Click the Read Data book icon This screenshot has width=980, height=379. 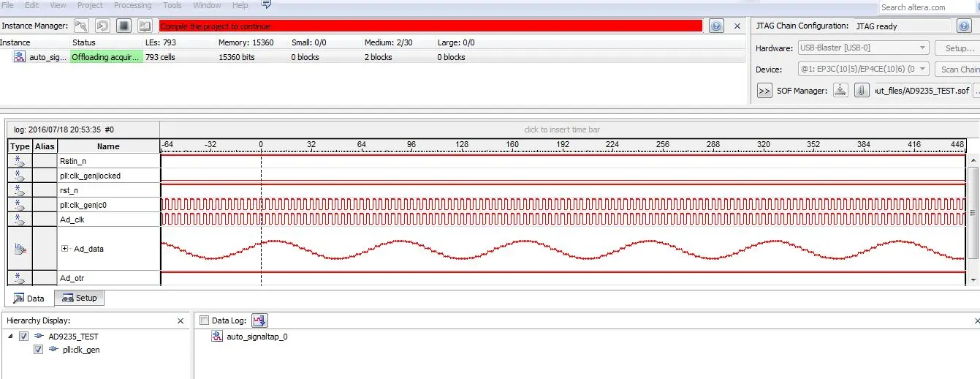[145, 26]
